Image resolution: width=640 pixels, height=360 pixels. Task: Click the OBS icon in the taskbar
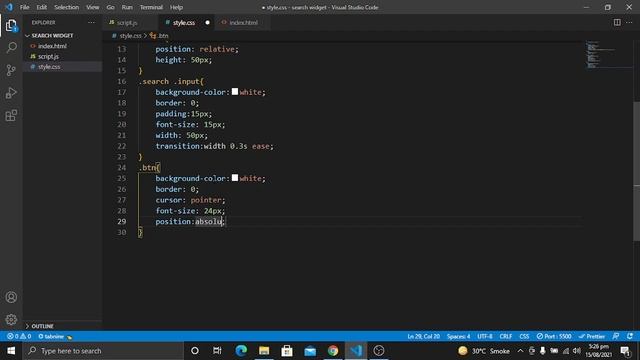pos(379,351)
